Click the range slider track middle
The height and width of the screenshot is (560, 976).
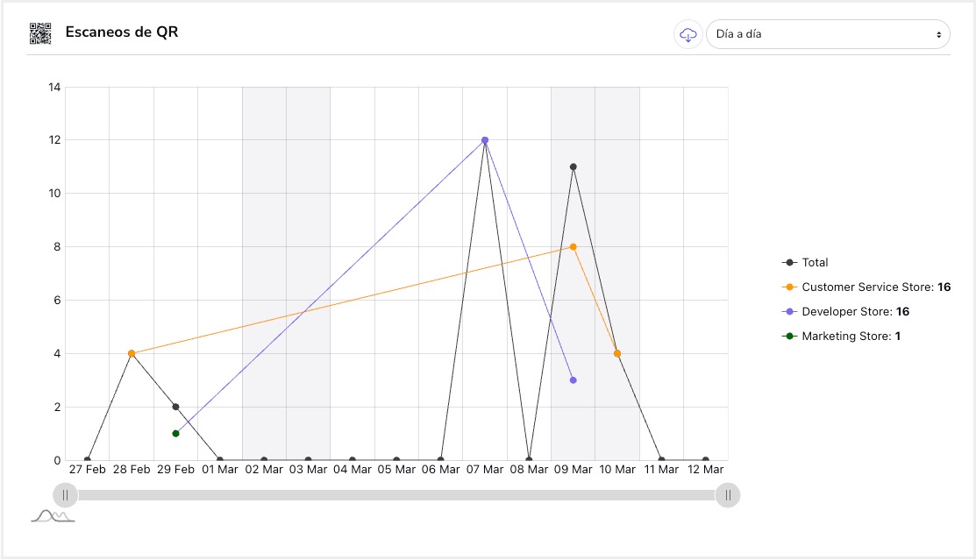[x=396, y=495]
